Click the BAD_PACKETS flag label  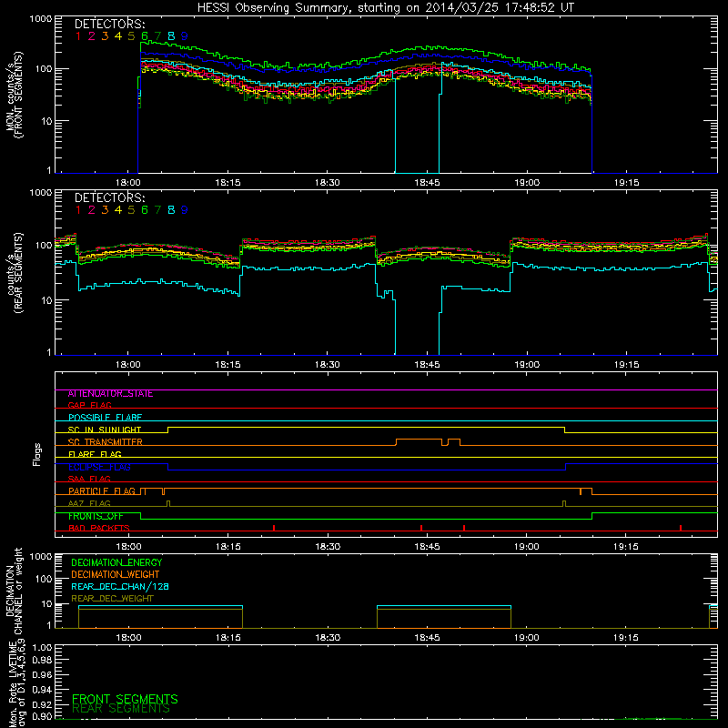click(99, 528)
